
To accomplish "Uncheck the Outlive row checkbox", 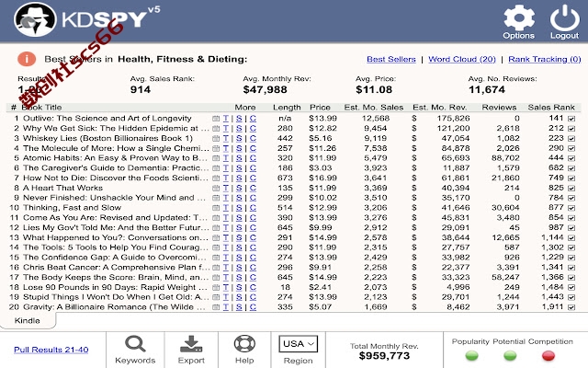I will tap(571, 119).
